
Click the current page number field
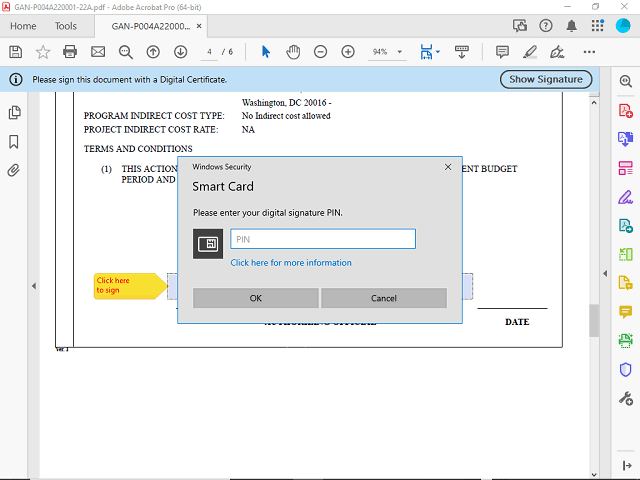tap(209, 52)
